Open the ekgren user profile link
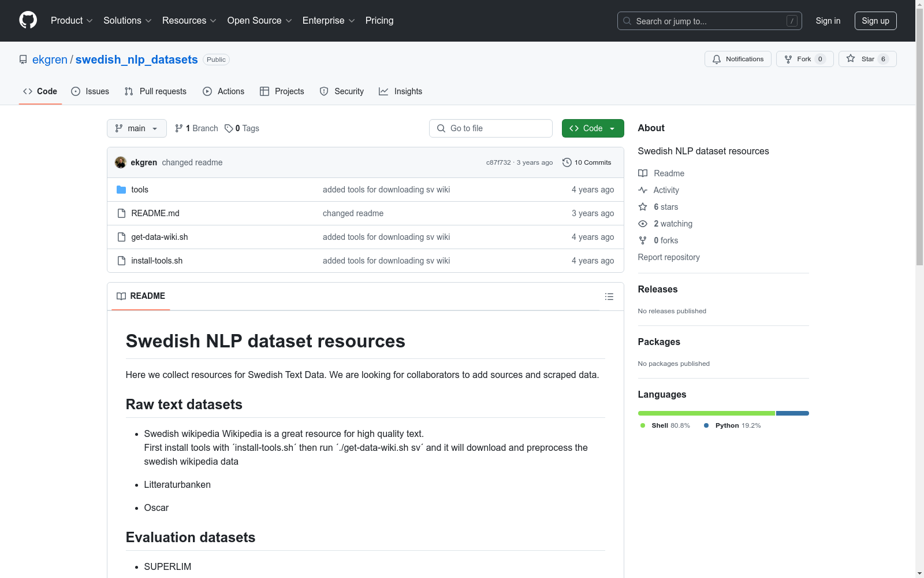Viewport: 924px width, 578px height. point(50,60)
